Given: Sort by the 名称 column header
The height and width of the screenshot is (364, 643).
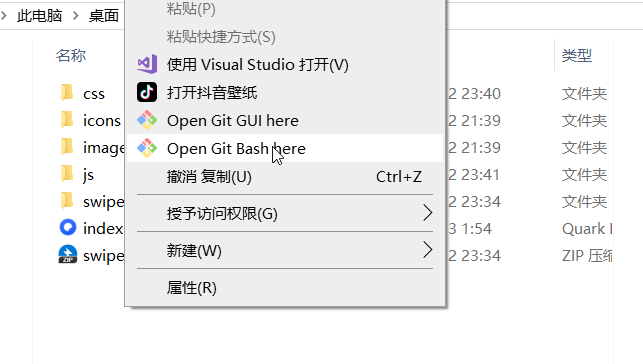Looking at the screenshot, I should click(71, 55).
